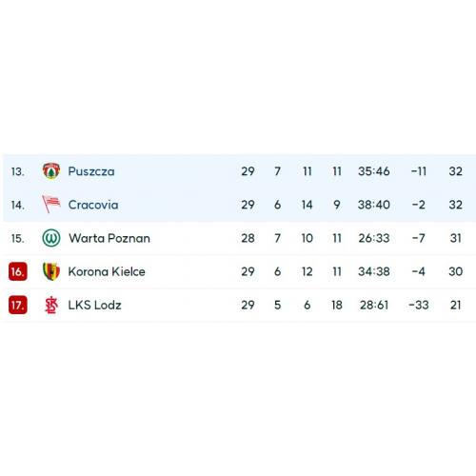Select rank number 15. in standings
Screen dimensions: 476x476
17,238
